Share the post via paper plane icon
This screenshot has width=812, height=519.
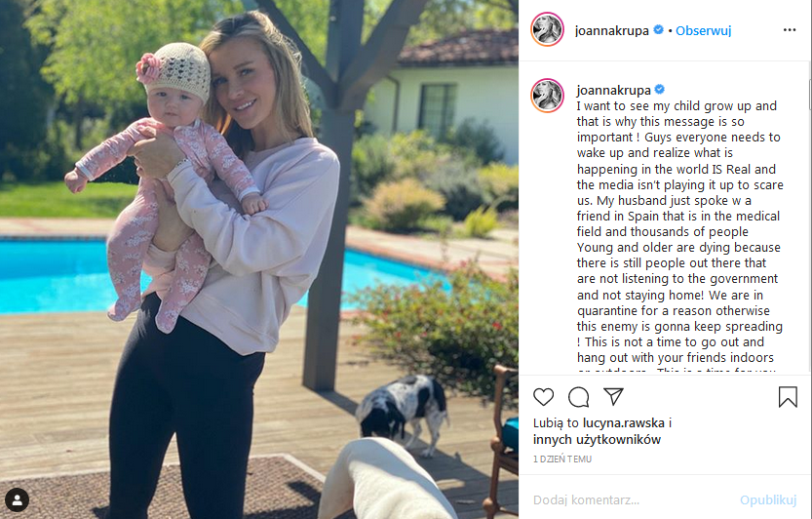pyautogui.click(x=613, y=397)
